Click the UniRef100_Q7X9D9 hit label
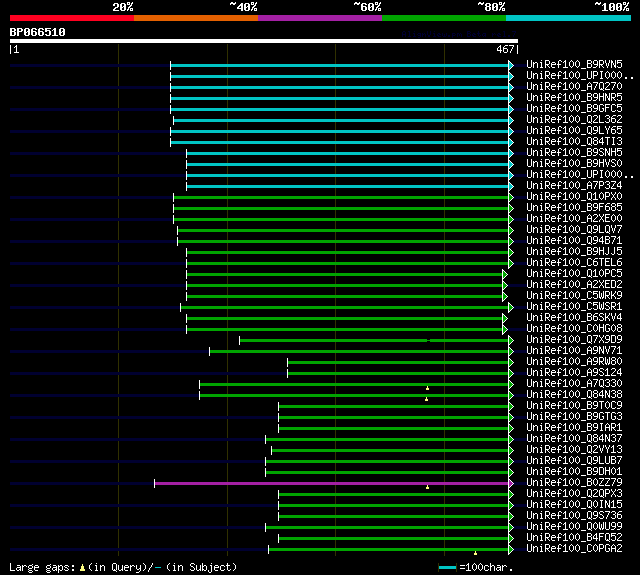640x575 pixels. [x=574, y=340]
